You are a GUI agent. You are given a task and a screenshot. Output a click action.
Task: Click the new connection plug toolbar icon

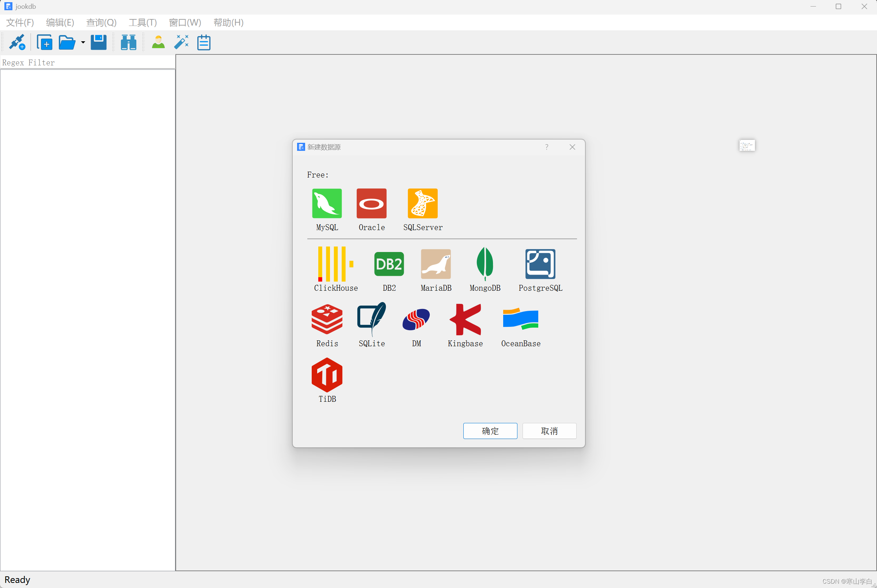pos(17,42)
